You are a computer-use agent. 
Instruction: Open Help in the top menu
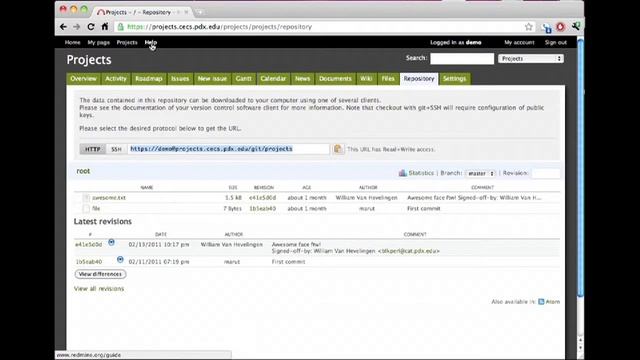coord(151,42)
